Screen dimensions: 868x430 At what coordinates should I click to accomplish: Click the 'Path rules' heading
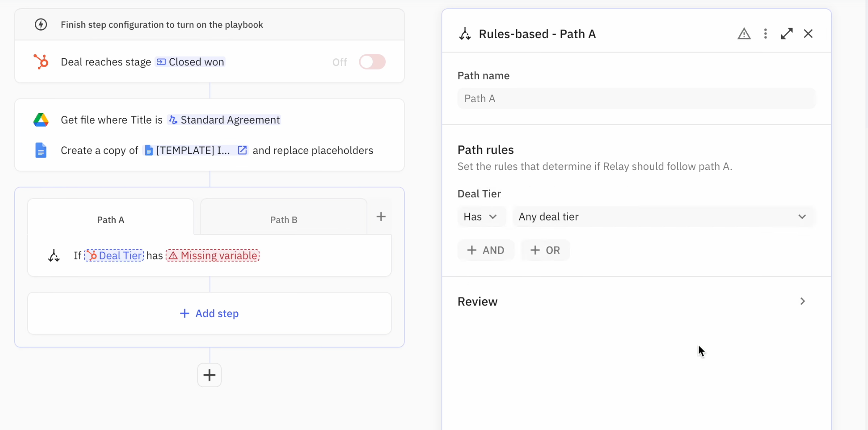(486, 150)
